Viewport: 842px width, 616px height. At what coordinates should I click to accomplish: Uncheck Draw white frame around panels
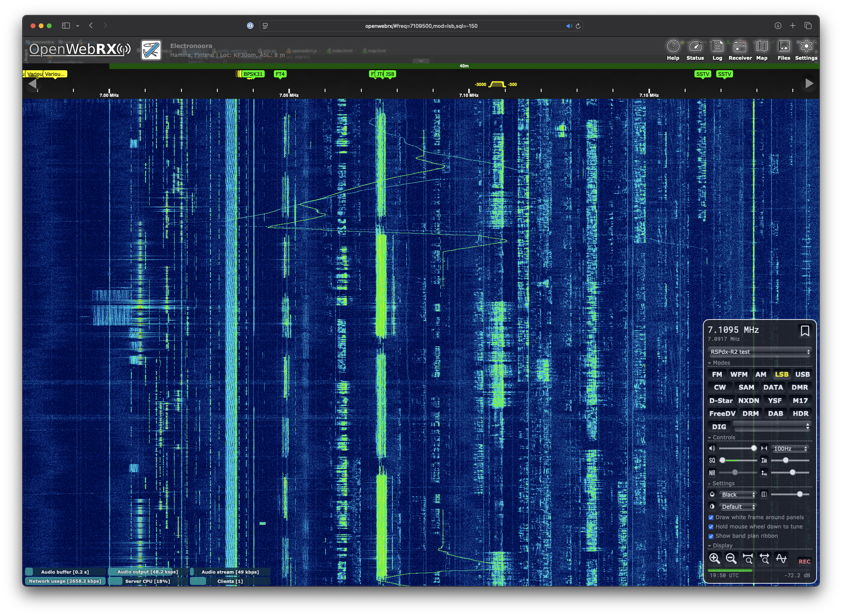click(711, 518)
